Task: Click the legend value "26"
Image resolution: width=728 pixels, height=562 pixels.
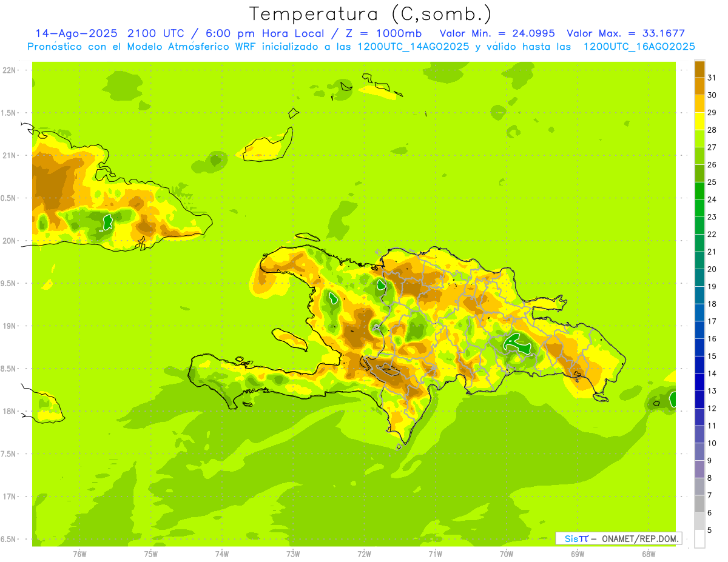Action: [x=712, y=165]
